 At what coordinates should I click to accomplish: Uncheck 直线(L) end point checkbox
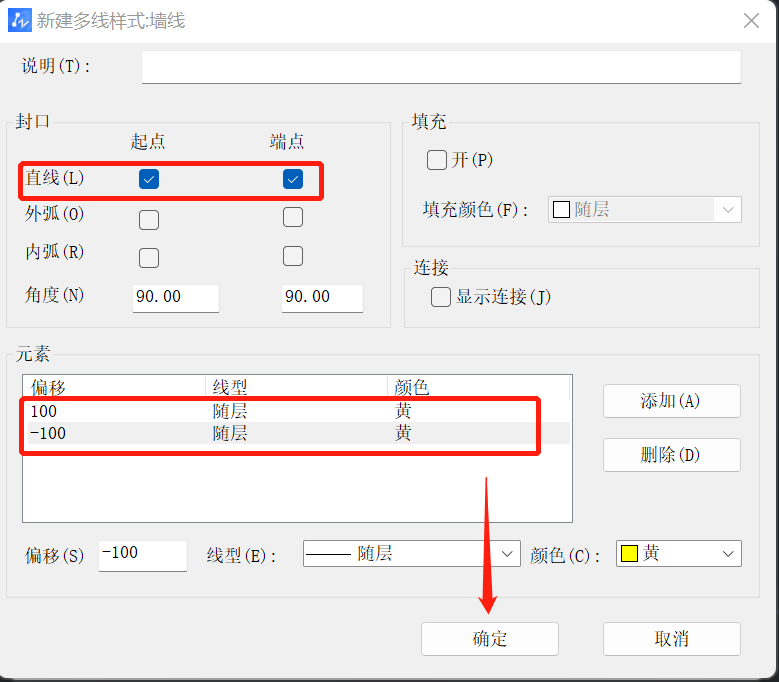(x=293, y=179)
